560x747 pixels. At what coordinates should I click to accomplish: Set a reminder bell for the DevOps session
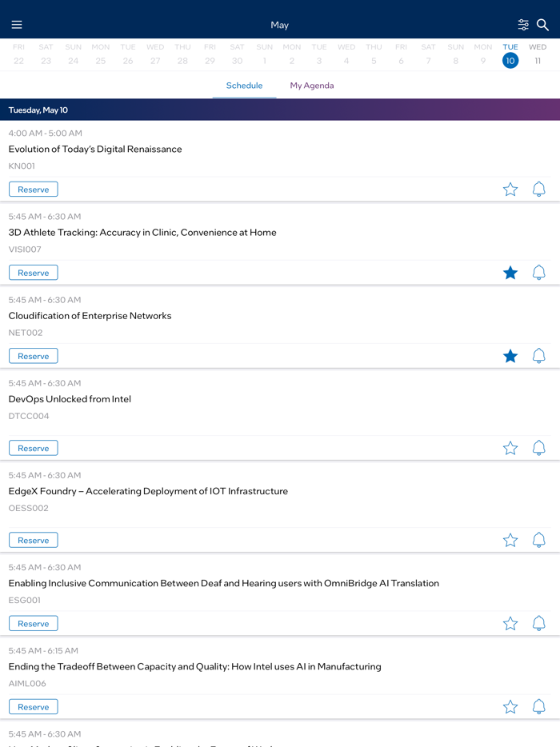(538, 448)
